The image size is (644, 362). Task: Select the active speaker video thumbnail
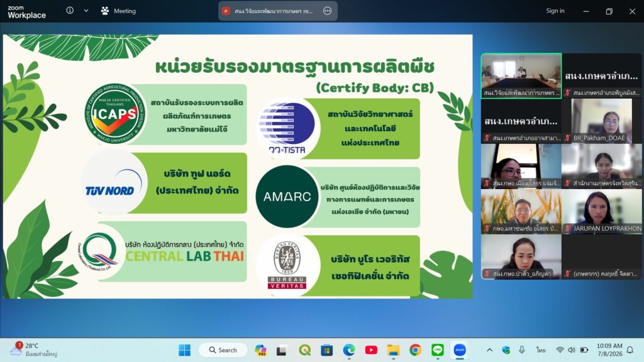click(x=521, y=75)
